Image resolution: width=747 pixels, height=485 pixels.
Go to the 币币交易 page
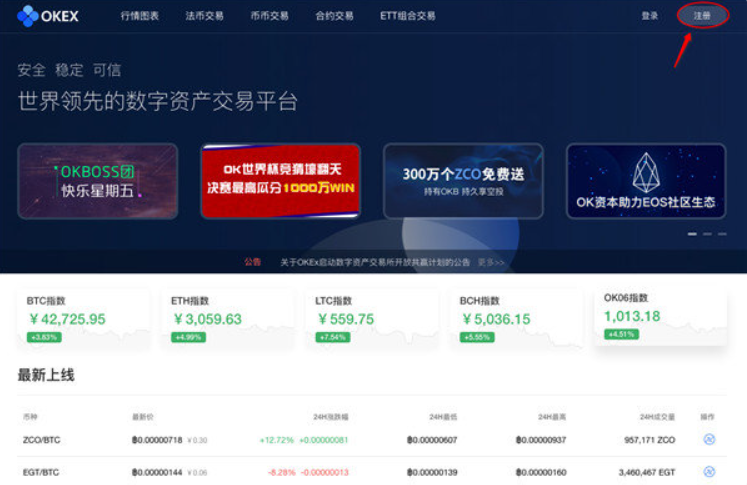click(x=269, y=16)
